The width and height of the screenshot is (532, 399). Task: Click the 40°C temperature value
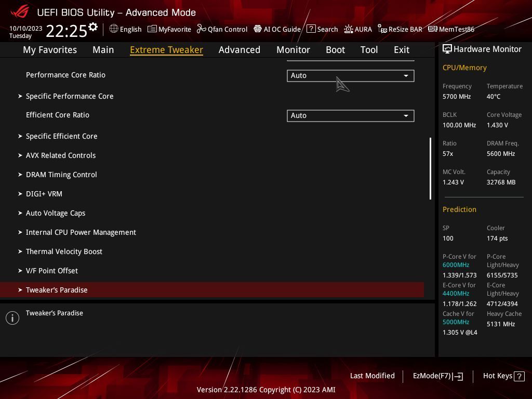[x=494, y=97]
